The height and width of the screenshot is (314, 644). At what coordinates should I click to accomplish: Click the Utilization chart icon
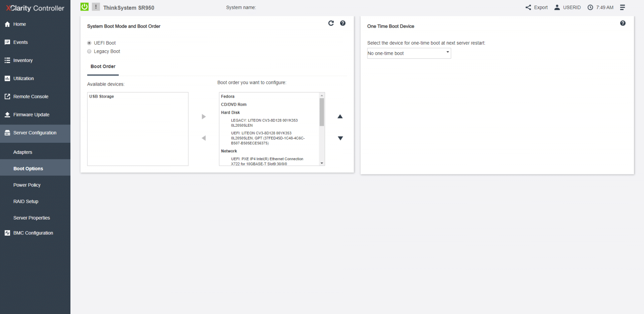tap(7, 78)
